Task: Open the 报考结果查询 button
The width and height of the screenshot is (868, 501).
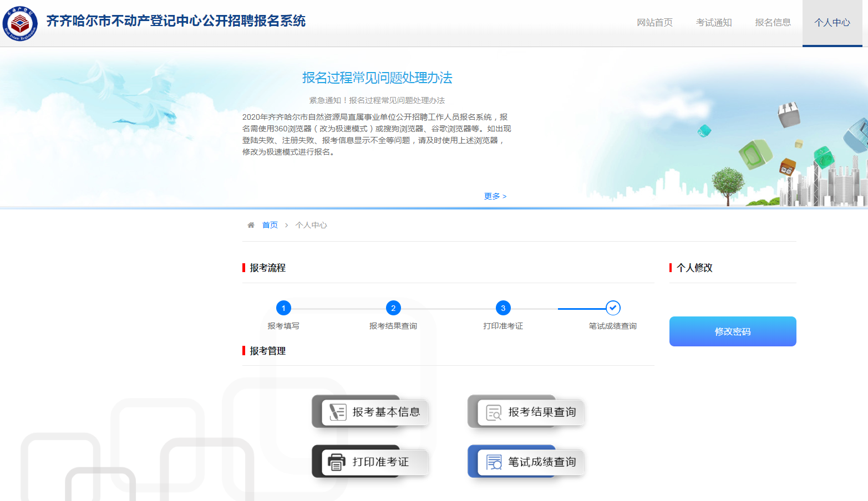Action: [x=526, y=412]
